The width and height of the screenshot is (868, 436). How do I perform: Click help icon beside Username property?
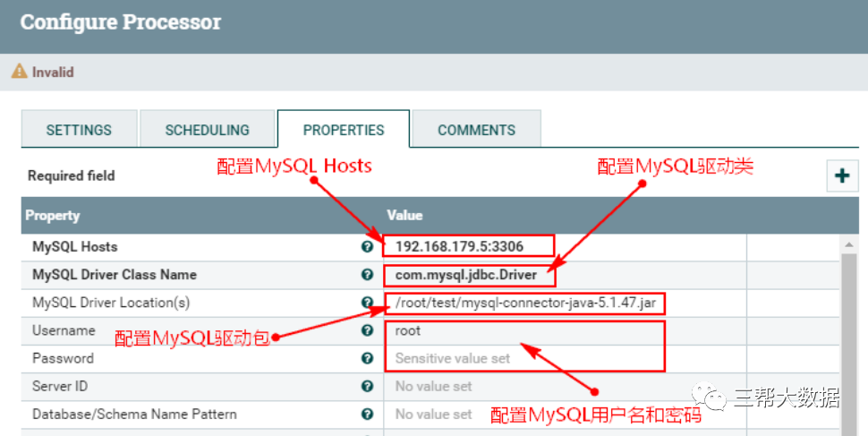(367, 330)
